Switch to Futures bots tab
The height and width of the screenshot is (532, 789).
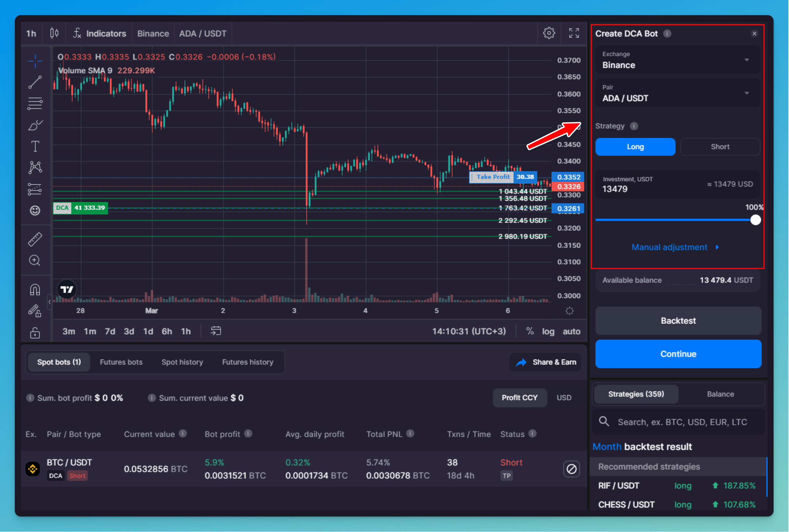120,362
